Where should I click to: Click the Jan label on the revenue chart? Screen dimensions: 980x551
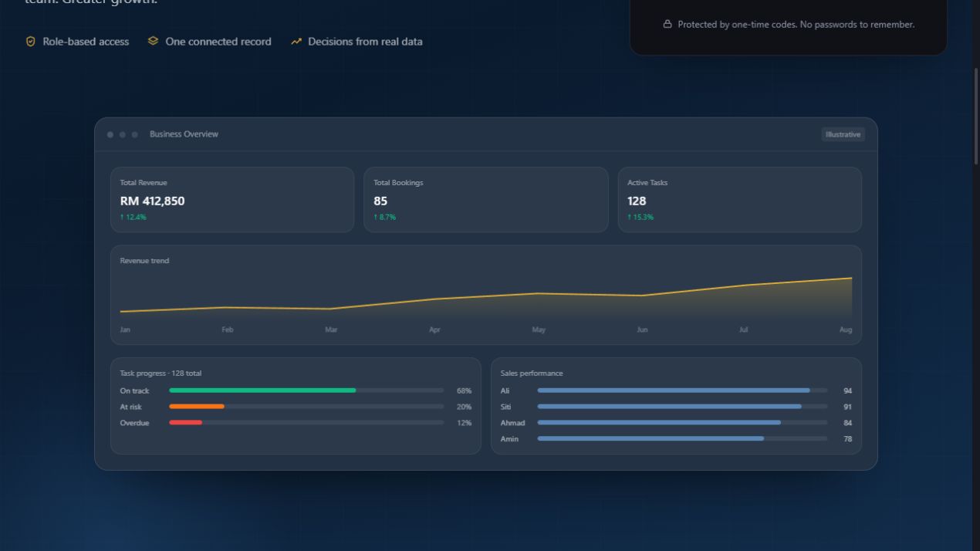pyautogui.click(x=125, y=330)
